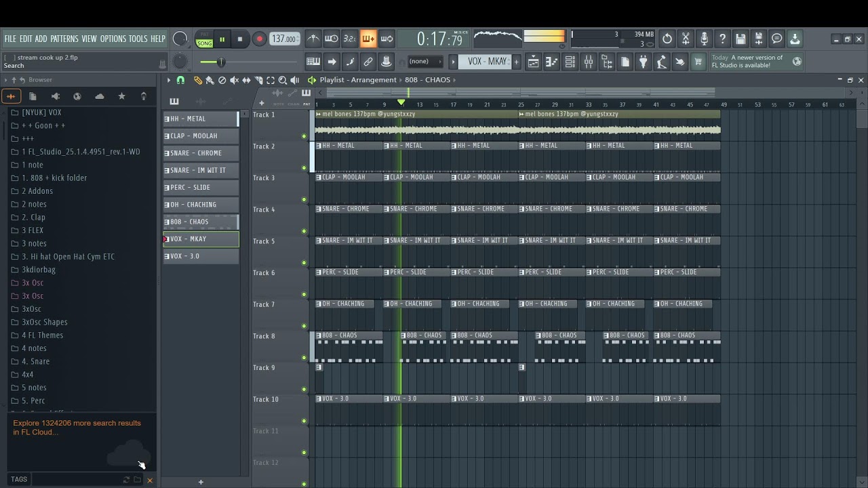The image size is (868, 488).
Task: Open the plugin picker plug icon
Action: 643,62
